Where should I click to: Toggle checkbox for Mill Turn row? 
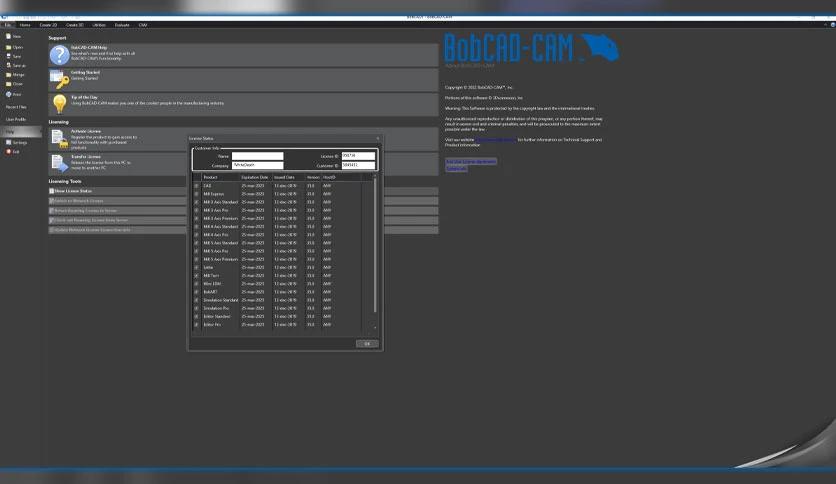point(196,276)
